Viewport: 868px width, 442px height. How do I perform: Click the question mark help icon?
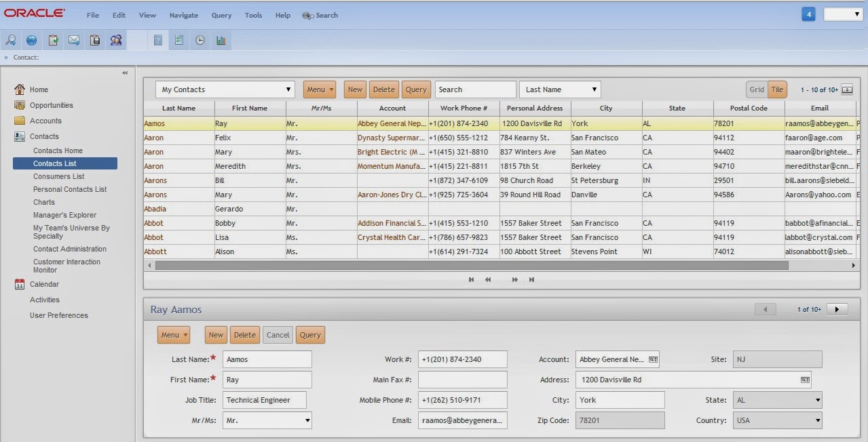[157, 40]
